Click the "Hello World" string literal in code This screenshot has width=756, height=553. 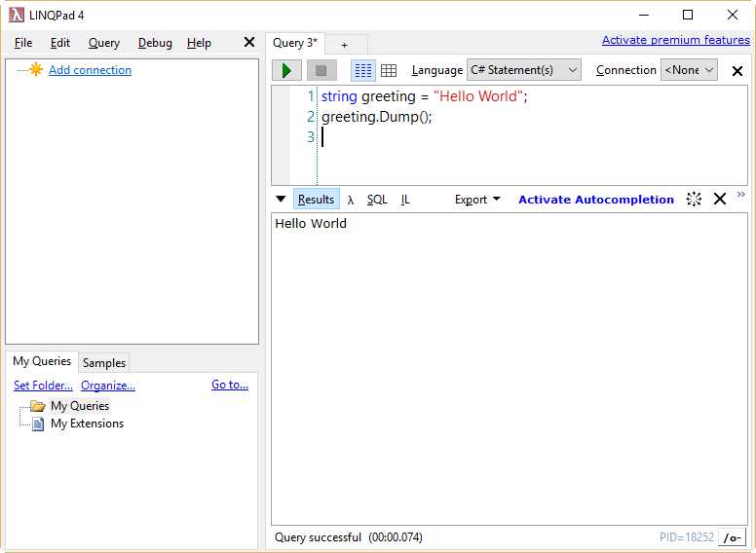(x=478, y=96)
